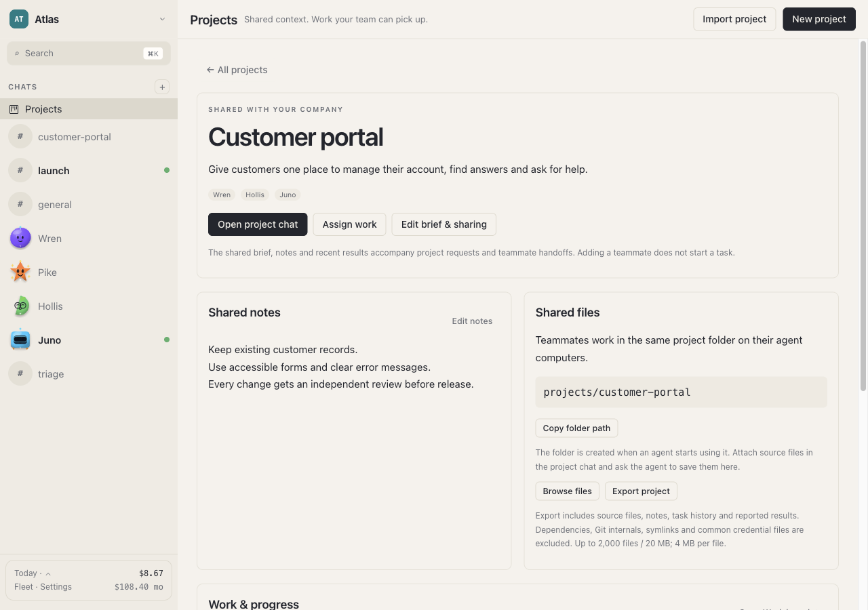Click the "Keep existing customer records." note
This screenshot has width=868, height=610.
[283, 350]
